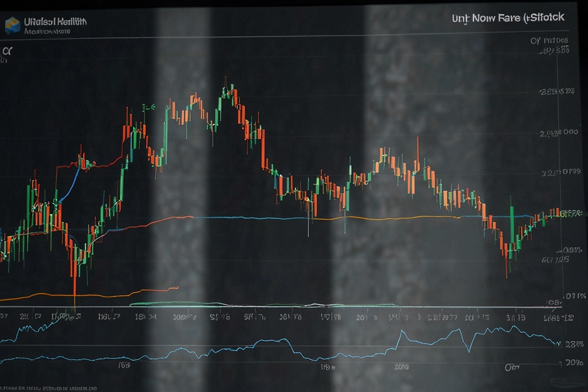Click the tall orange spike candle on right-center
The image size is (588, 392).
coord(417,153)
